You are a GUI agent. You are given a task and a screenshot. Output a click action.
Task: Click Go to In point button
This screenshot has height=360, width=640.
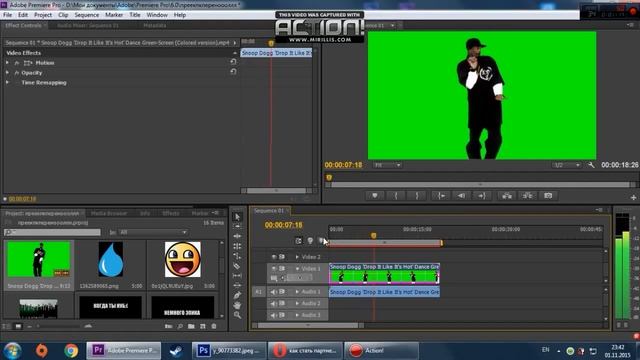pyautogui.click(x=441, y=196)
